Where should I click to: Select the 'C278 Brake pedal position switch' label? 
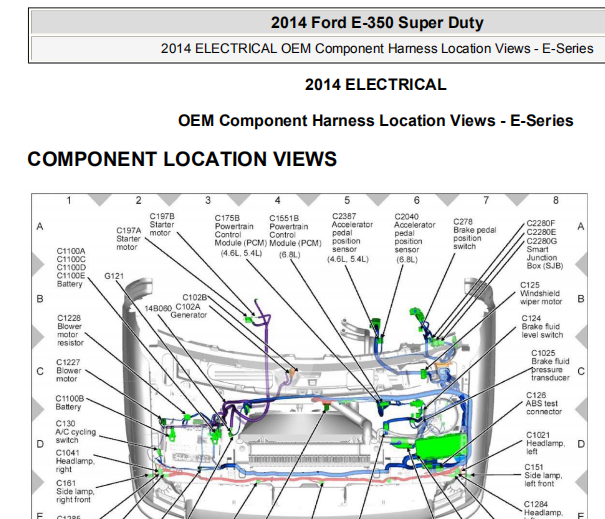tap(474, 234)
